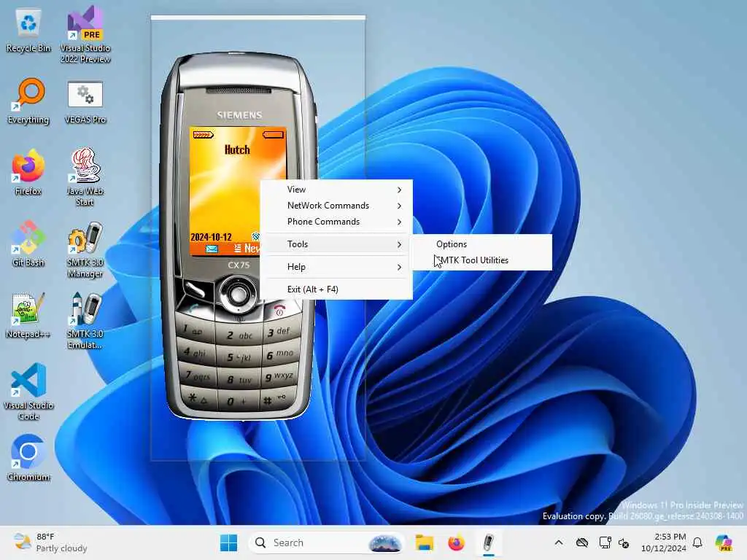Click the 2024-10-12 date on phone screen
Image resolution: width=747 pixels, height=560 pixels.
click(x=211, y=237)
